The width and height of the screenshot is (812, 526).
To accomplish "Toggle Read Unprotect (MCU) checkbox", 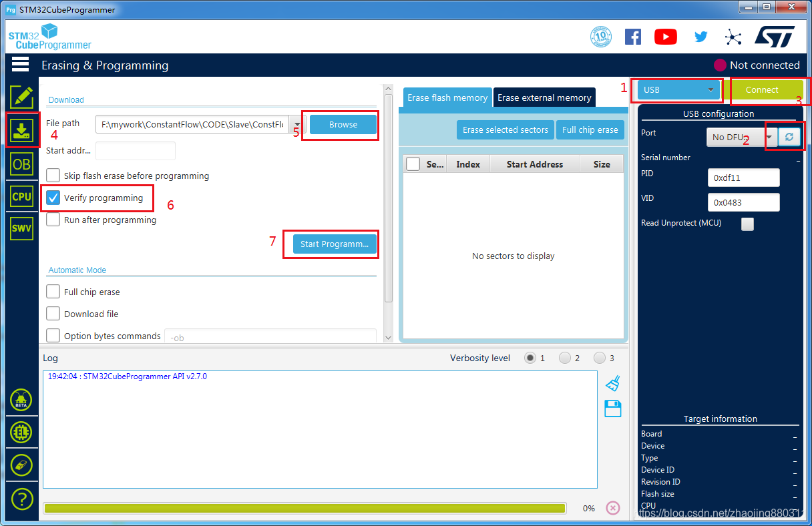I will coord(747,224).
